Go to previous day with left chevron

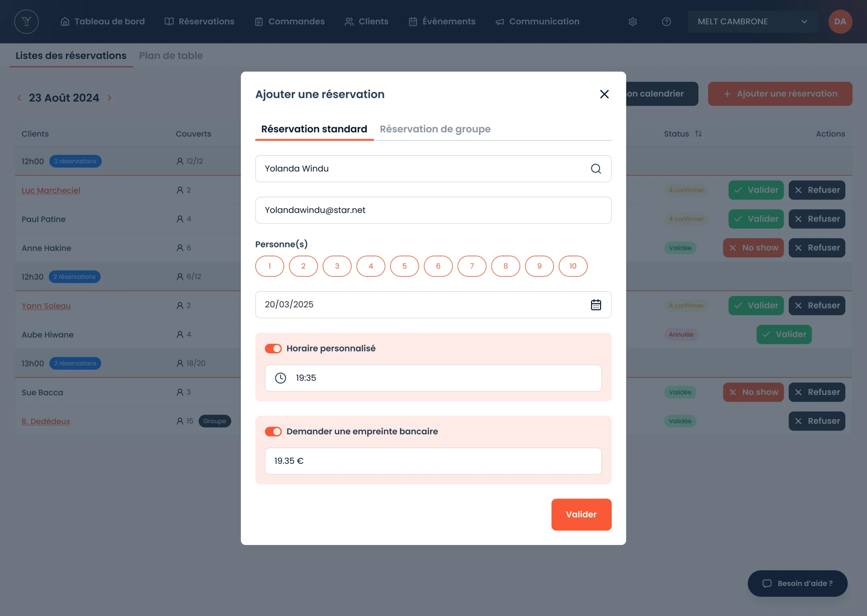(x=19, y=98)
